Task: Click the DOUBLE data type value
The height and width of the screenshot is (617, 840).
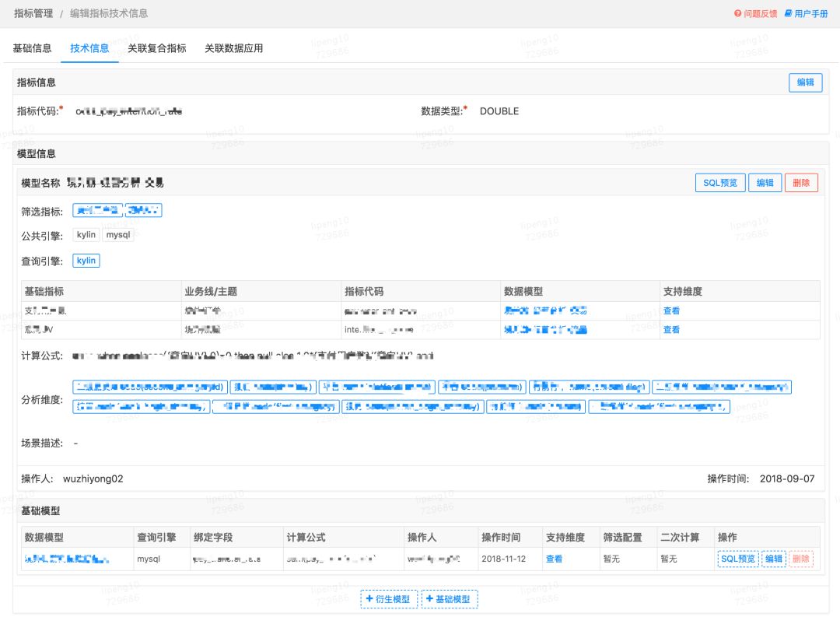Action: click(x=499, y=111)
